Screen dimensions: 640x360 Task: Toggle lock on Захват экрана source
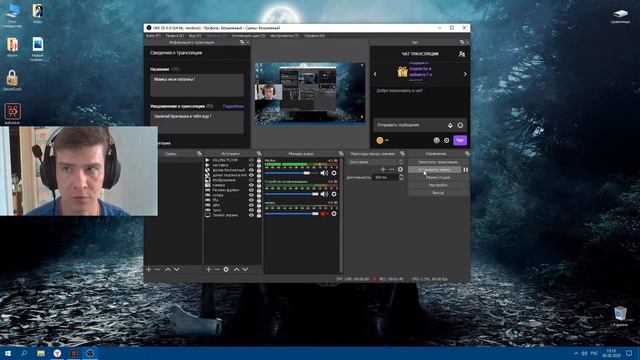click(x=259, y=215)
